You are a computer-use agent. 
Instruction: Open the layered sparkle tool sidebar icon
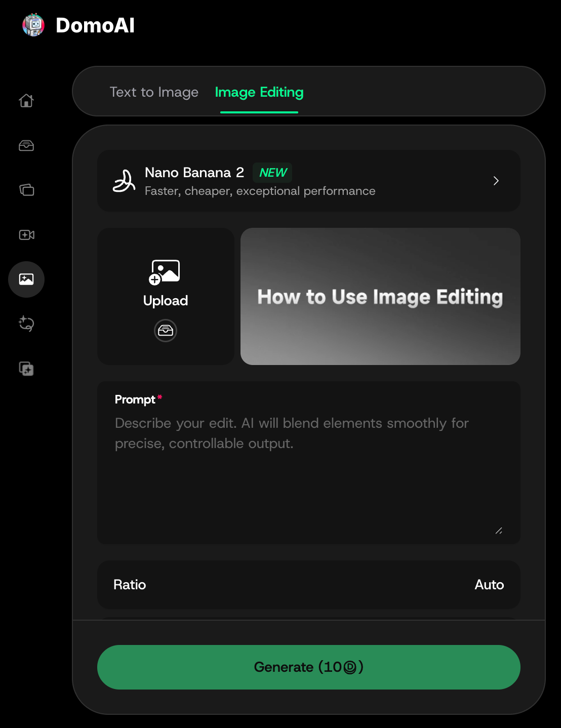pyautogui.click(x=26, y=369)
